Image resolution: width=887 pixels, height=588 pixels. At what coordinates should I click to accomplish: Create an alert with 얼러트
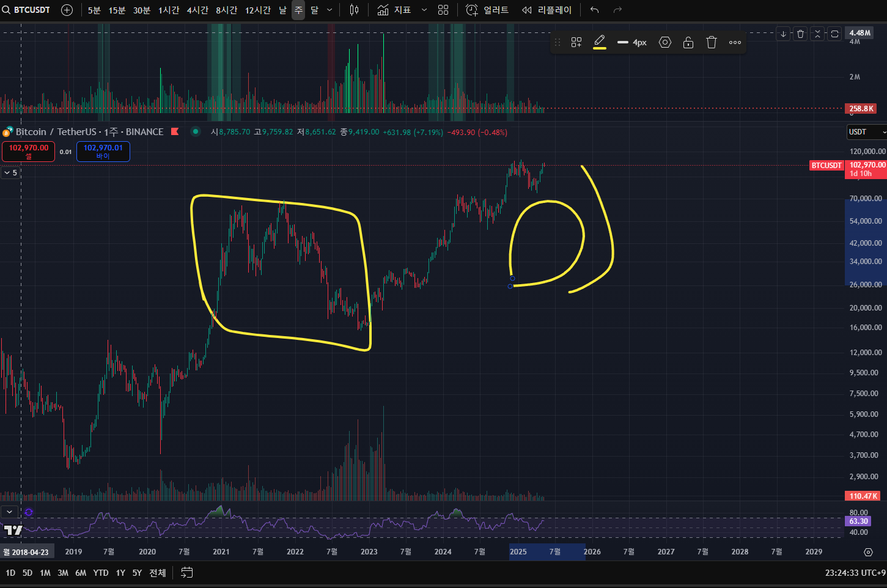pos(487,10)
